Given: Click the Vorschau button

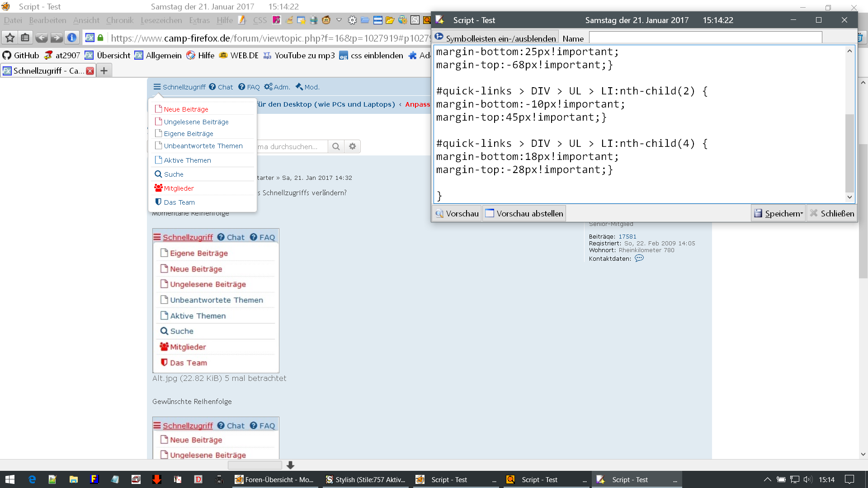Looking at the screenshot, I should point(457,213).
